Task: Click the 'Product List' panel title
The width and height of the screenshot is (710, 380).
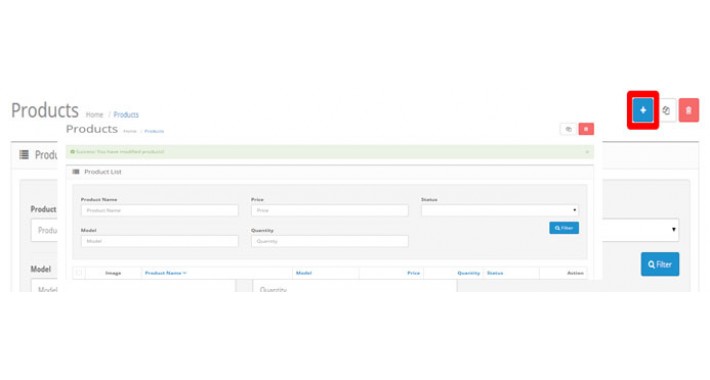Action: click(103, 172)
